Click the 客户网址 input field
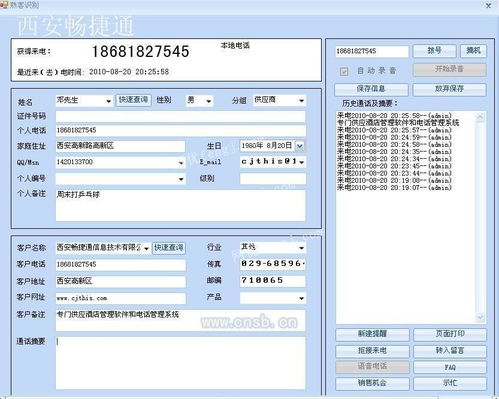Screen dimensions: 499x399 click(x=121, y=298)
